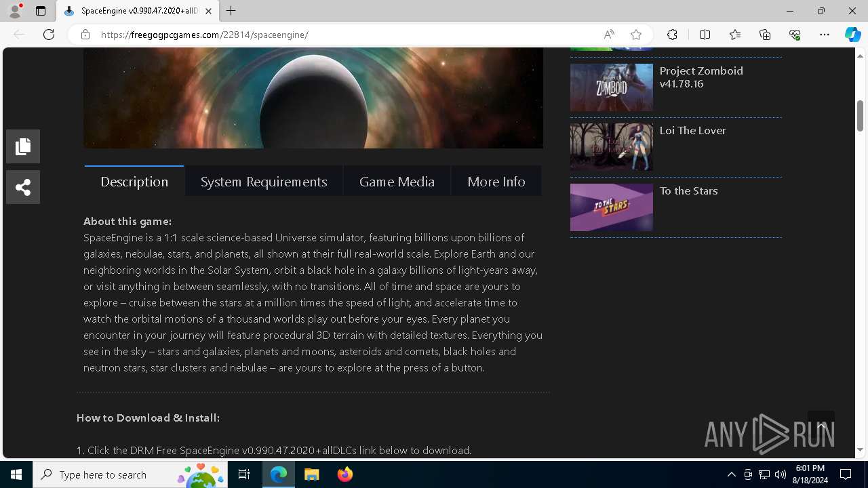Open the Collections icon

tap(765, 35)
